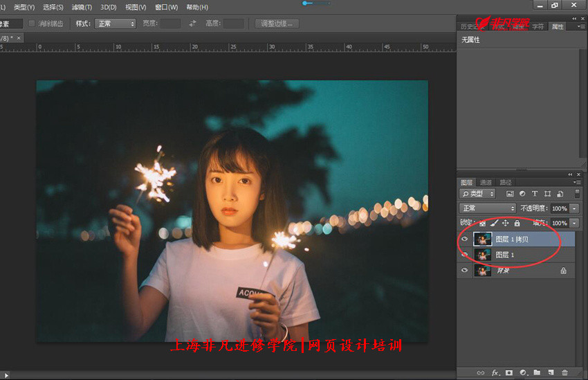Click the 宽度 input field

[x=171, y=24]
